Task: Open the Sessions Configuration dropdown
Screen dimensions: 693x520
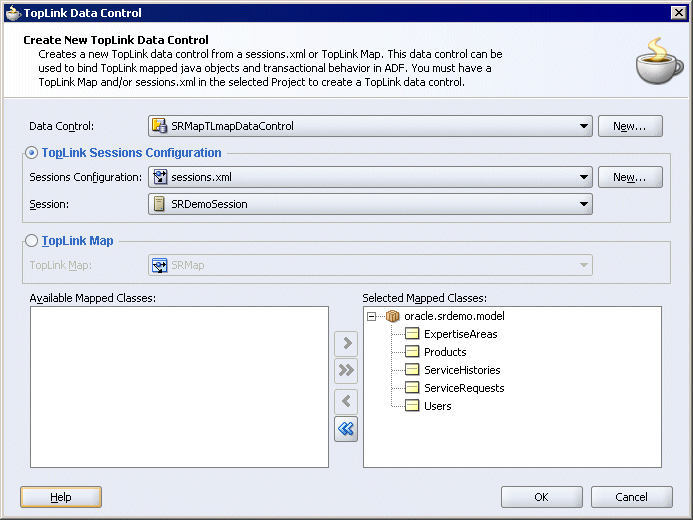Action: [584, 177]
